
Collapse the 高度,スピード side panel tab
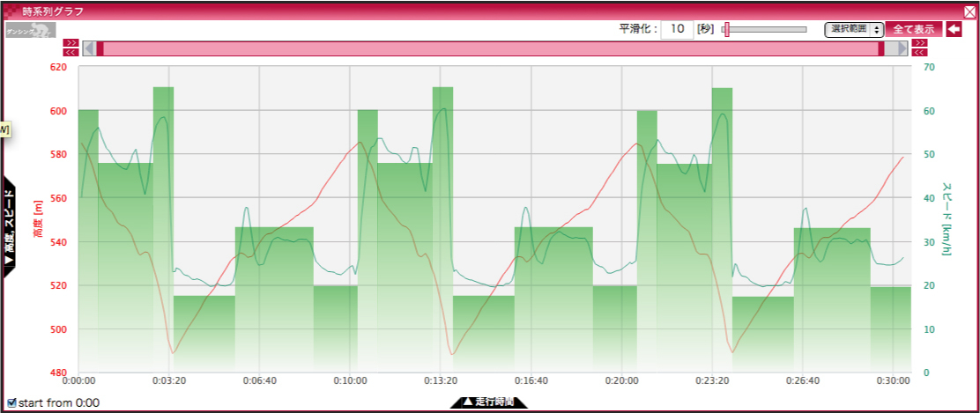(x=9, y=225)
